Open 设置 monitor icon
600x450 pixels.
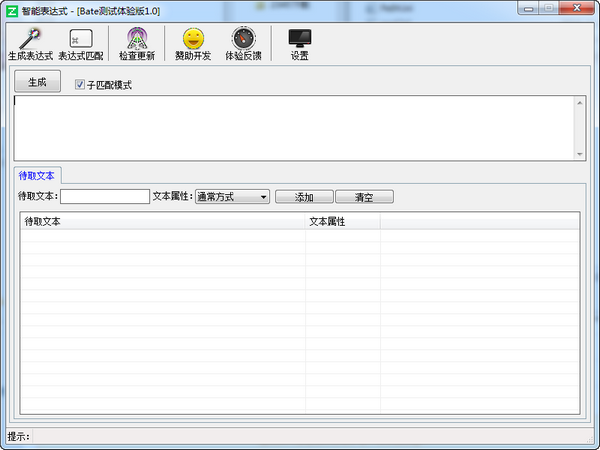(x=299, y=39)
